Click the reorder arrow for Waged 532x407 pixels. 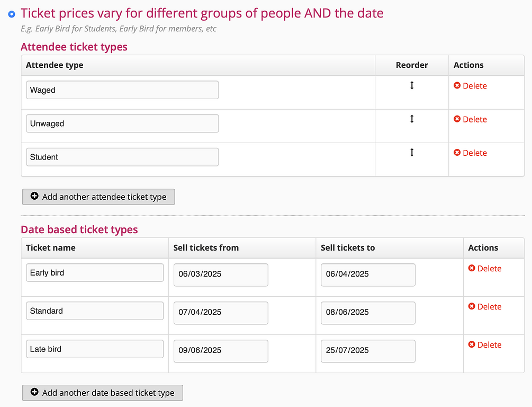412,85
